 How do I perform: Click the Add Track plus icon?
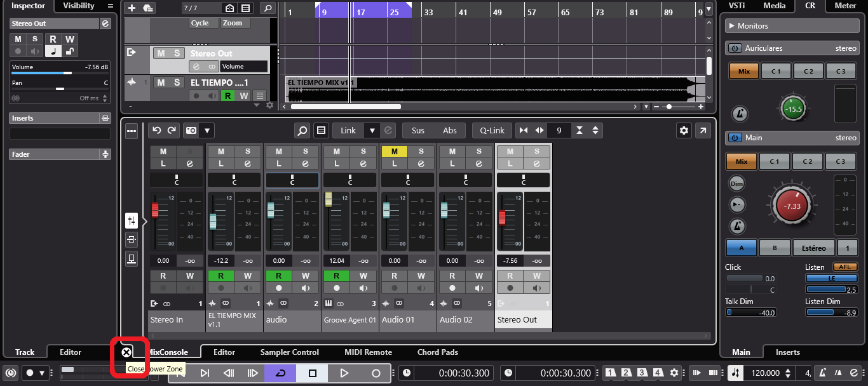pyautogui.click(x=132, y=8)
